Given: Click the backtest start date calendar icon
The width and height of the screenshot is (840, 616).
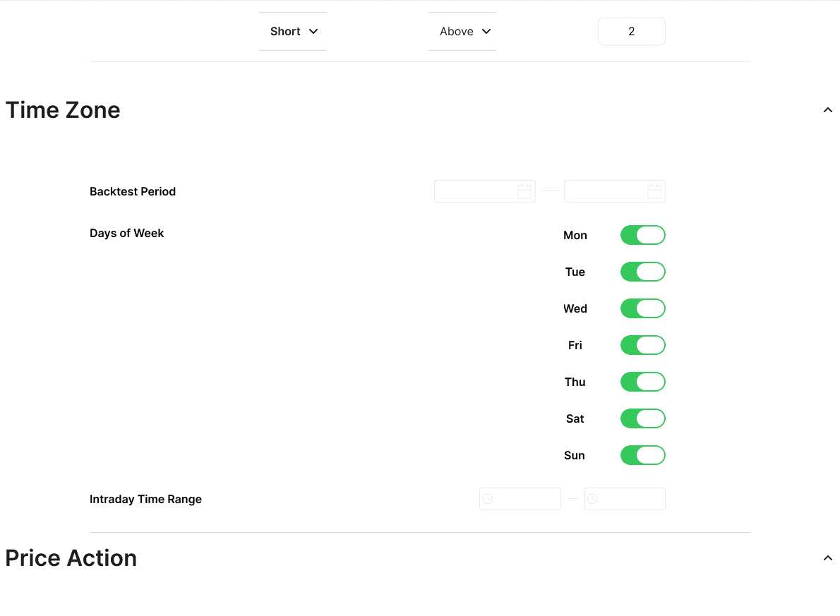Looking at the screenshot, I should tap(524, 191).
